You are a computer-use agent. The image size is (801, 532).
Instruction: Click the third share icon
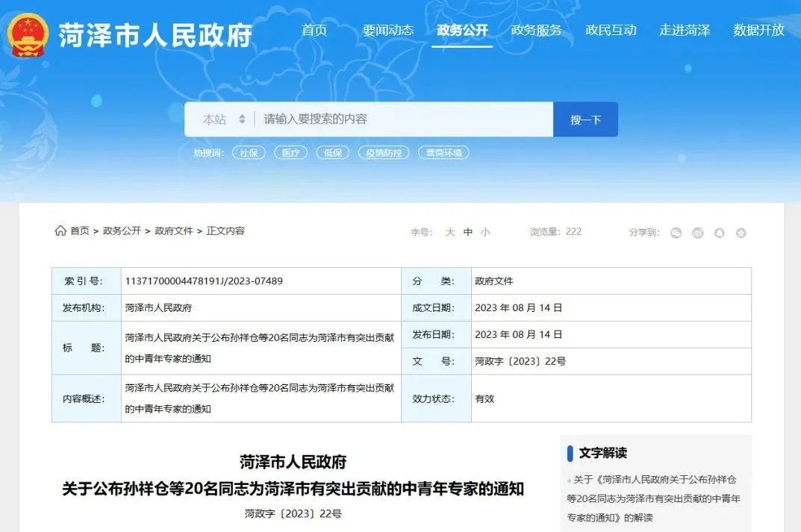click(x=719, y=233)
